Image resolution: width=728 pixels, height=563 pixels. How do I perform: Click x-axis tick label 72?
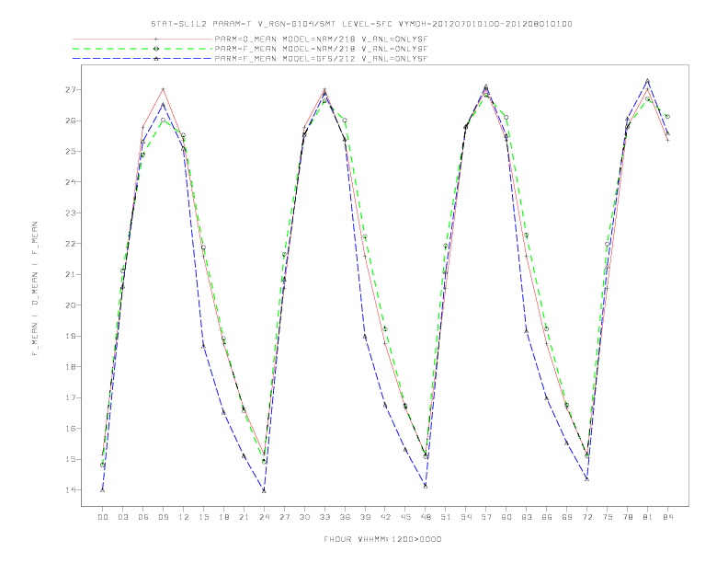pos(587,517)
